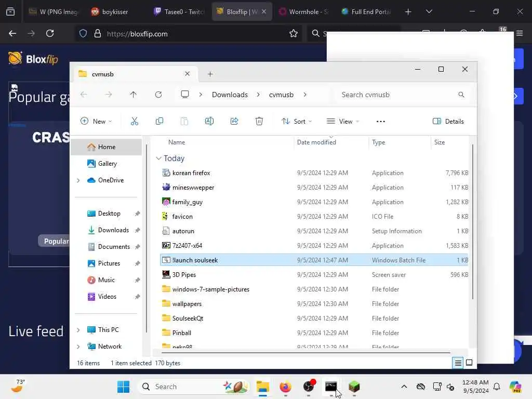Click the Firefox tracking protection shield icon
Viewport: 532px width, 399px height.
[x=83, y=33]
